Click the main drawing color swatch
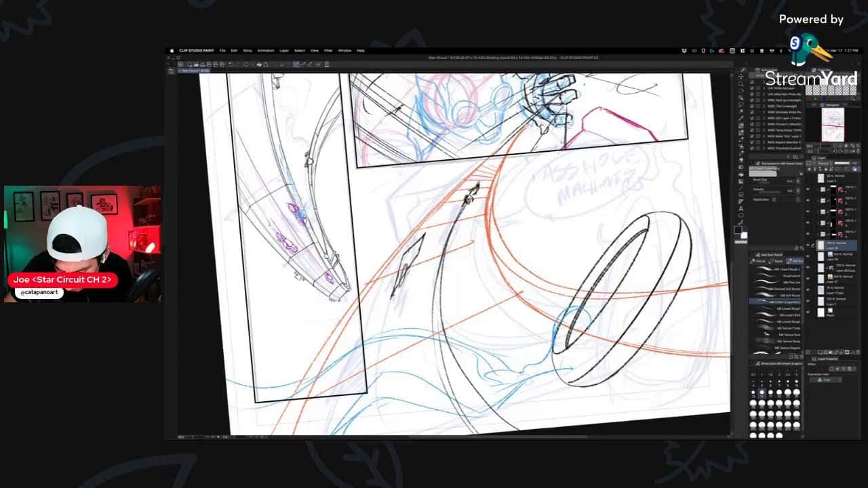The height and width of the screenshot is (488, 868). click(738, 230)
